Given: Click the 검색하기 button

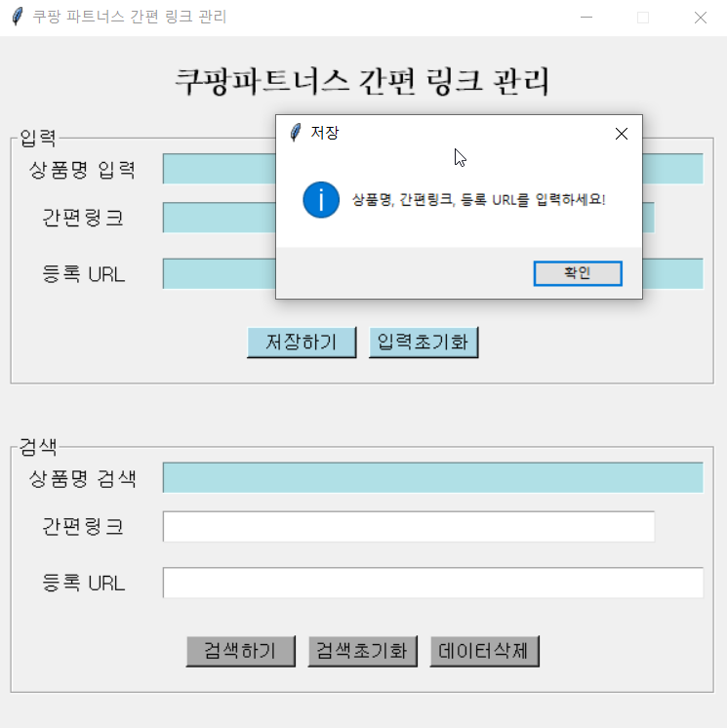Looking at the screenshot, I should pos(240,651).
